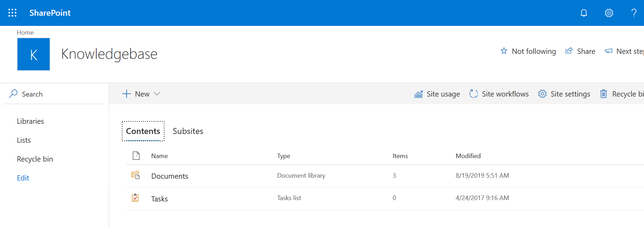Click the '8/19/2019 5:51 AM' modified date
The image size is (644, 227).
click(x=482, y=176)
